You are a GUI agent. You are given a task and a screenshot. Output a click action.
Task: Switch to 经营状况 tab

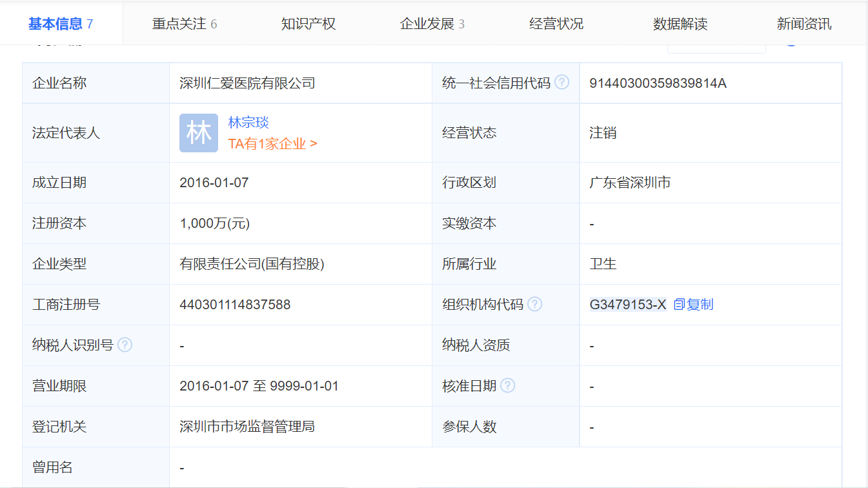(556, 24)
